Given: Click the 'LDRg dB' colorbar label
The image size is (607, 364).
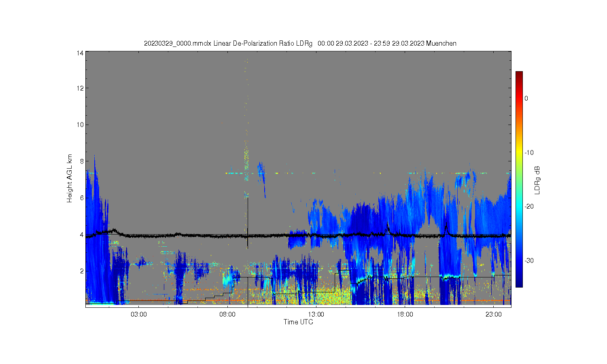Looking at the screenshot, I should [537, 180].
